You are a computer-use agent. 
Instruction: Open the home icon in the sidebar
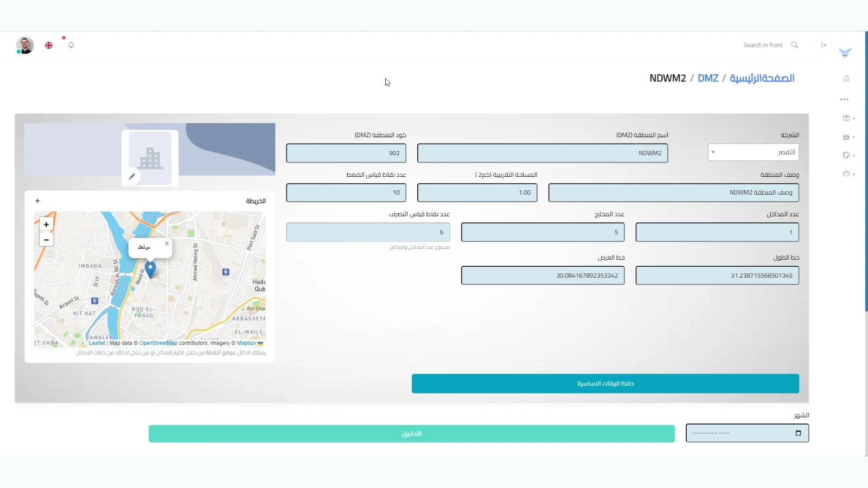[846, 79]
